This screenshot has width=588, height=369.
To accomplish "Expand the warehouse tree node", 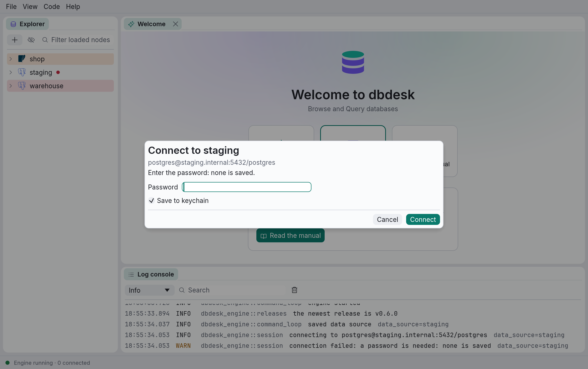I will pos(11,86).
